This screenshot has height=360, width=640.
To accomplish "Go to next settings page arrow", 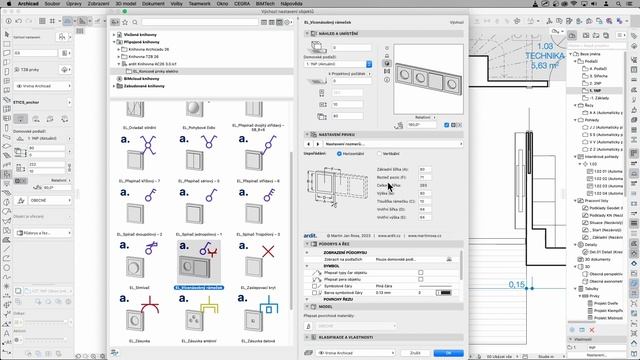I will click(x=318, y=144).
